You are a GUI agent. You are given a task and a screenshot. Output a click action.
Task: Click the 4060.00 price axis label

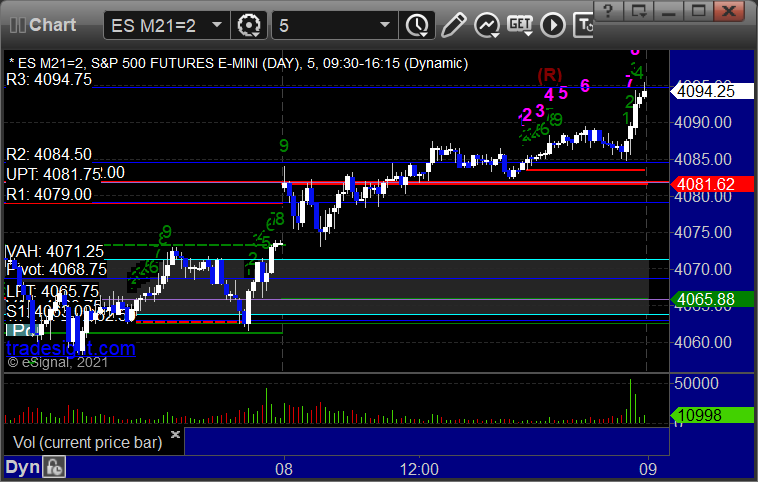(703, 342)
